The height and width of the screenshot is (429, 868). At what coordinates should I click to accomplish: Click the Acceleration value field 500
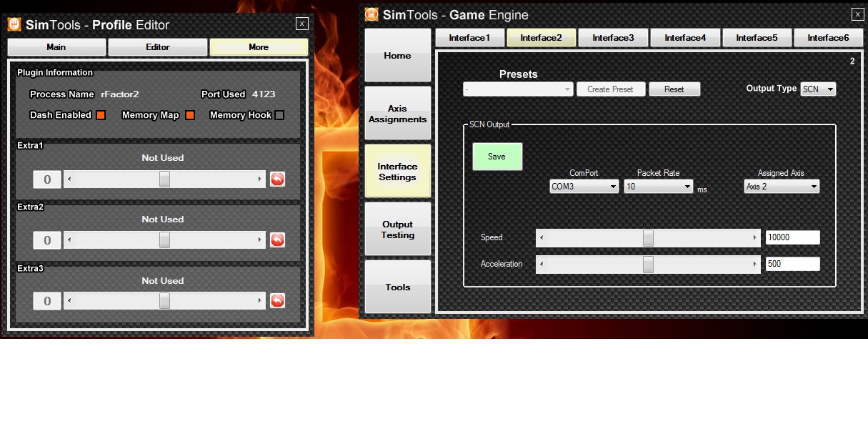pyautogui.click(x=793, y=264)
